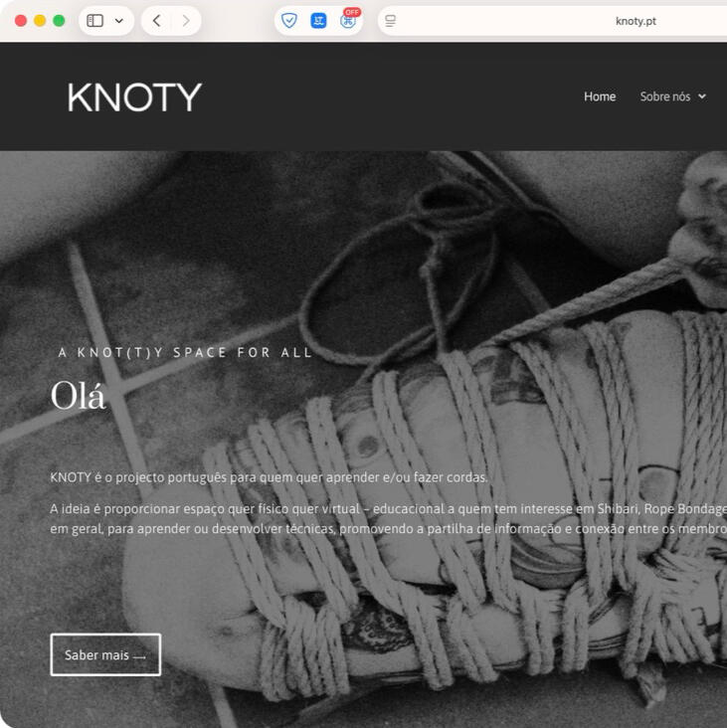The image size is (727, 728).
Task: Click the Saber mais button
Action: (105, 654)
